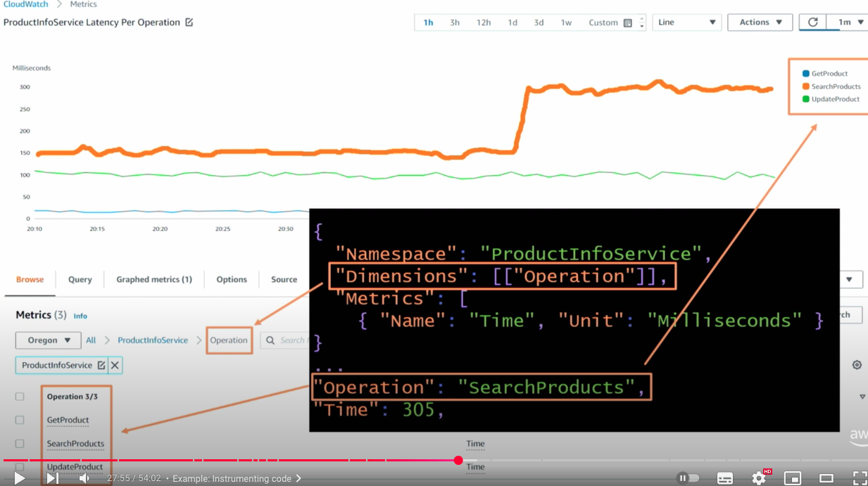The height and width of the screenshot is (486, 868).
Task: Select the 1w time range
Action: (566, 23)
